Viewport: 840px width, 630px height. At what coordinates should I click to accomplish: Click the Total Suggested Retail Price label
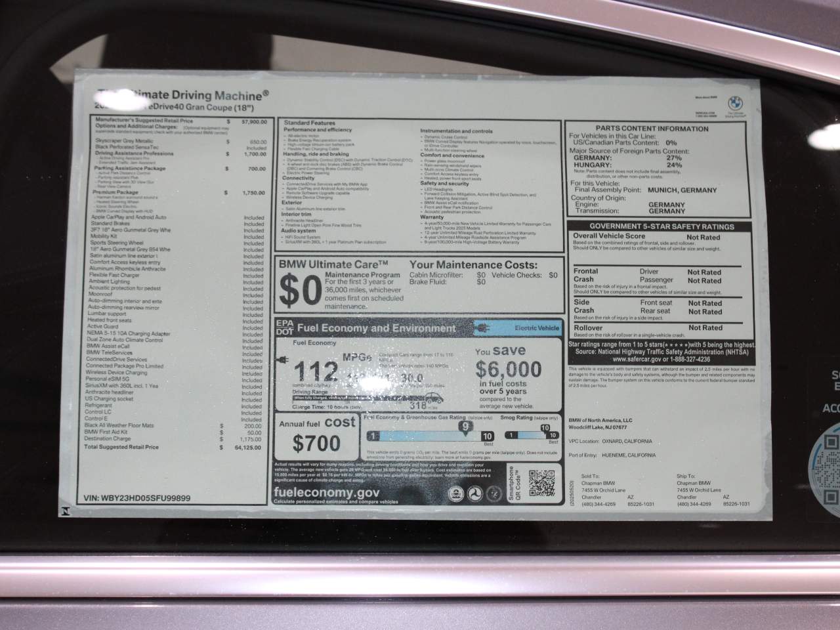click(121, 447)
